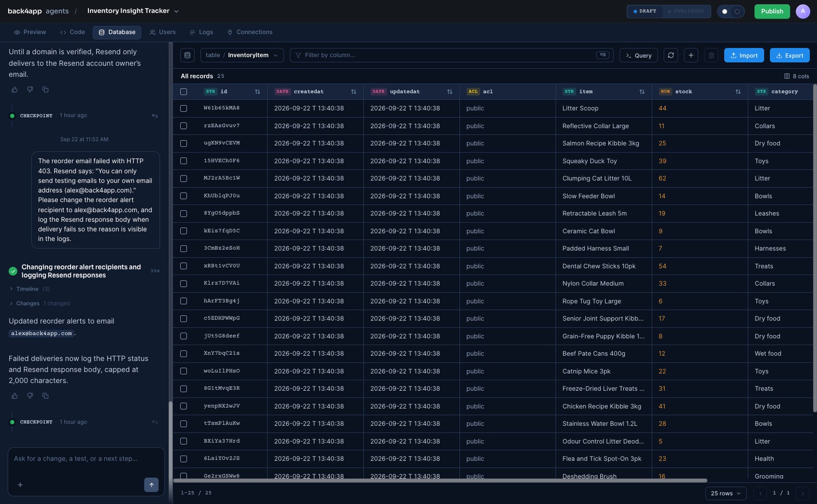Check the Beef Pate Cans 400g row
The height and width of the screenshot is (504, 817).
tap(184, 354)
